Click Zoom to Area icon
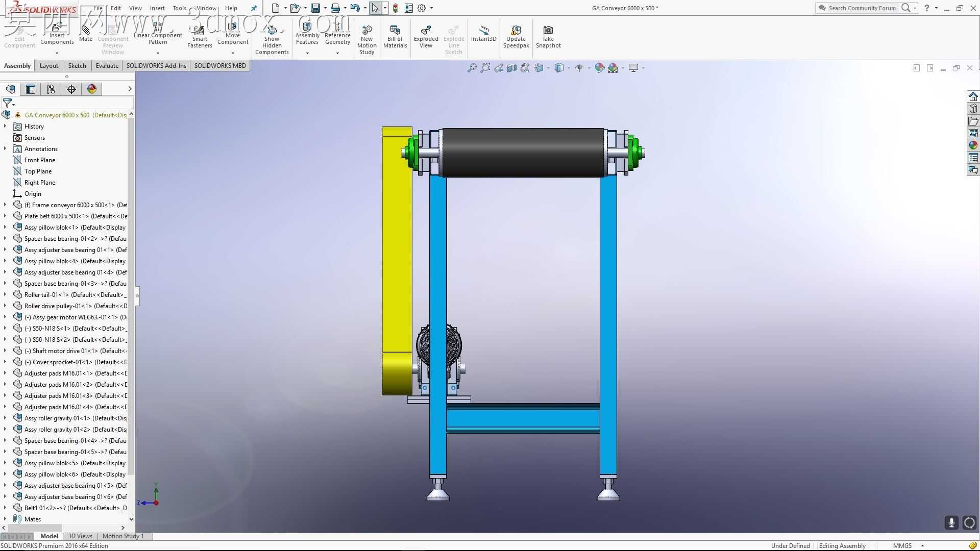 pyautogui.click(x=485, y=68)
